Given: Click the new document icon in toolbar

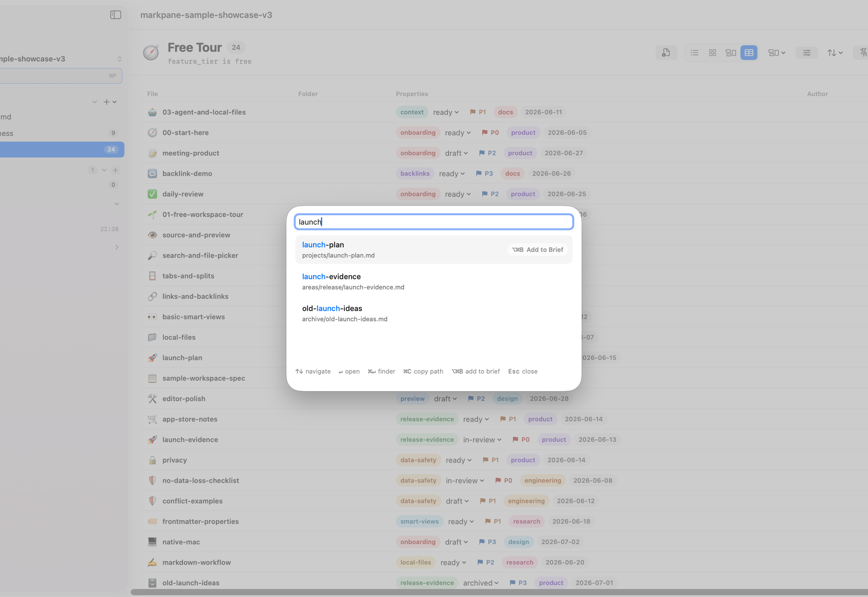Looking at the screenshot, I should [666, 53].
